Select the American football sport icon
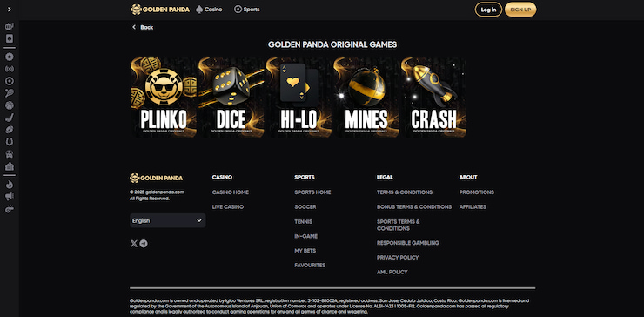Screen dimensions: 644x317 (x=10, y=130)
